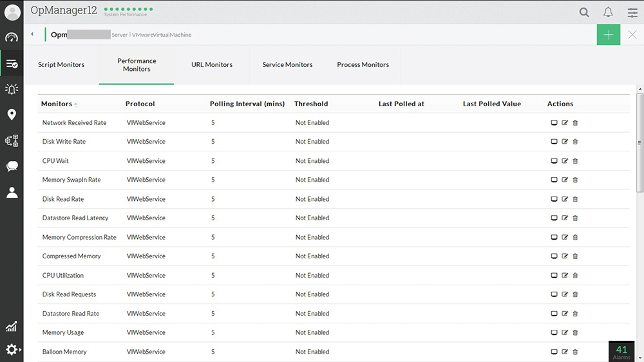Switch to the URL Monitors tab
644x362 pixels.
212,65
